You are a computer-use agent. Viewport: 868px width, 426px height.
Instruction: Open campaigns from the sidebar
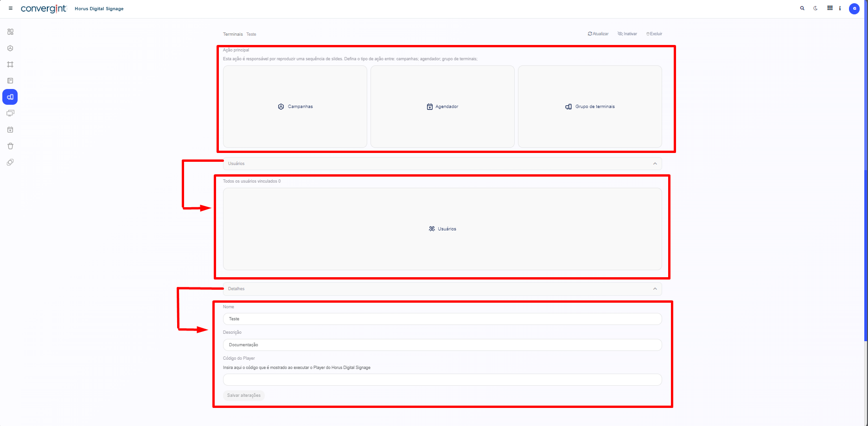pyautogui.click(x=10, y=48)
